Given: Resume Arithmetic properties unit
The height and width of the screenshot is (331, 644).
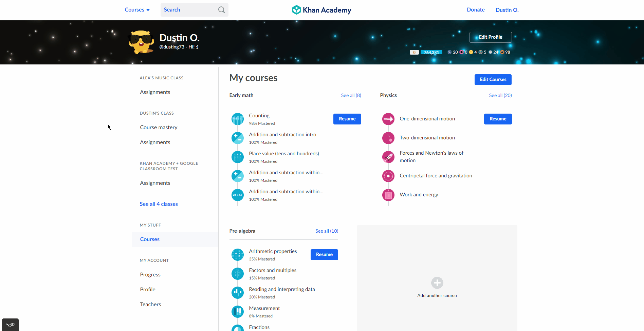Looking at the screenshot, I should tap(324, 255).
